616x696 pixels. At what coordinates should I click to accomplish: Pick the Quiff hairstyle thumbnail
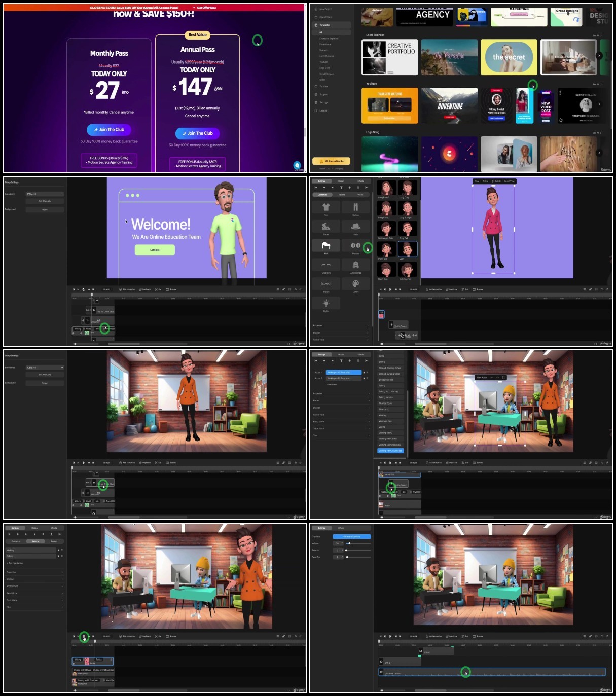[x=407, y=249]
